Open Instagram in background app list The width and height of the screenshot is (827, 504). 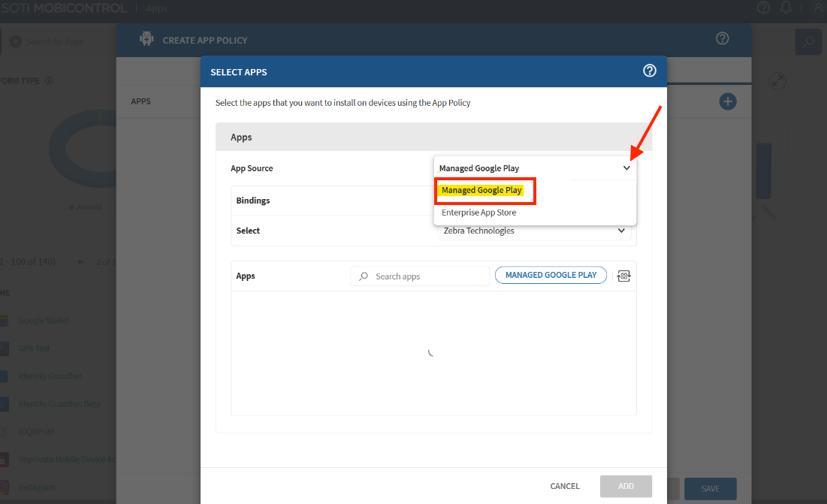36,487
